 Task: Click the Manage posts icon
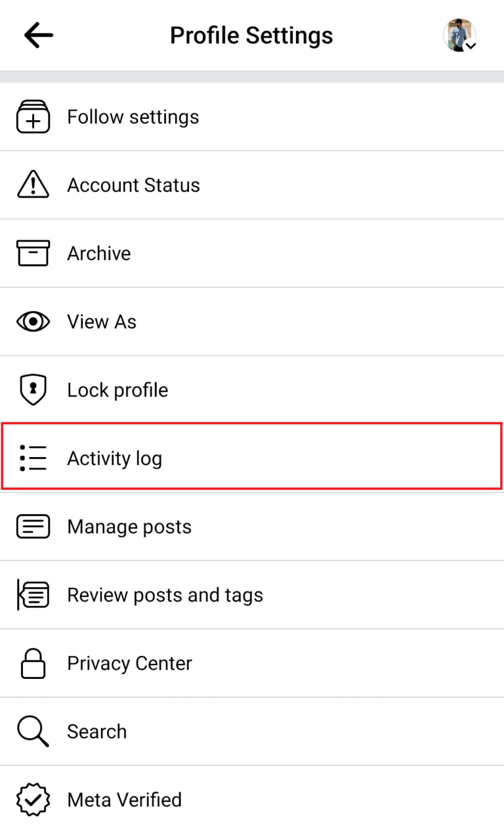click(33, 526)
